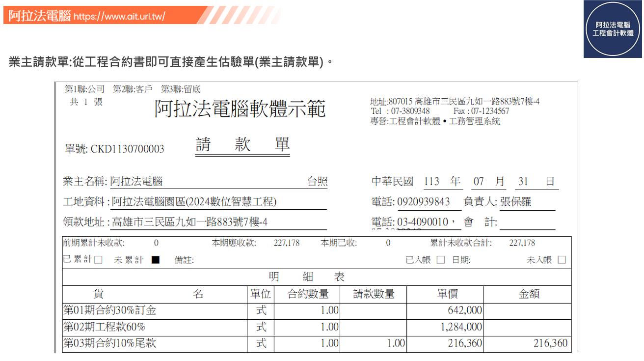Click the company address line 807015 高雄市
Screen dimensions: 644x361
pyautogui.click(x=455, y=102)
